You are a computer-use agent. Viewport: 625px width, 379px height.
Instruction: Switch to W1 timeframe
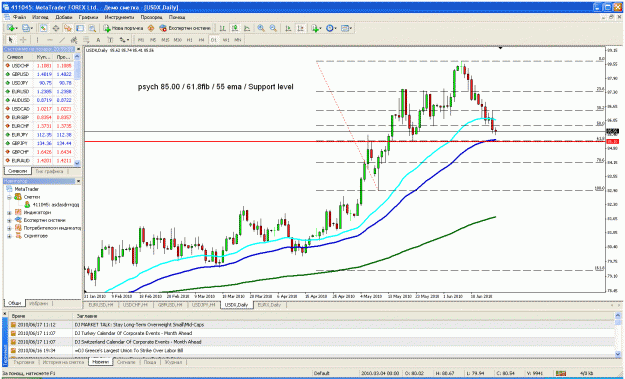[226, 40]
